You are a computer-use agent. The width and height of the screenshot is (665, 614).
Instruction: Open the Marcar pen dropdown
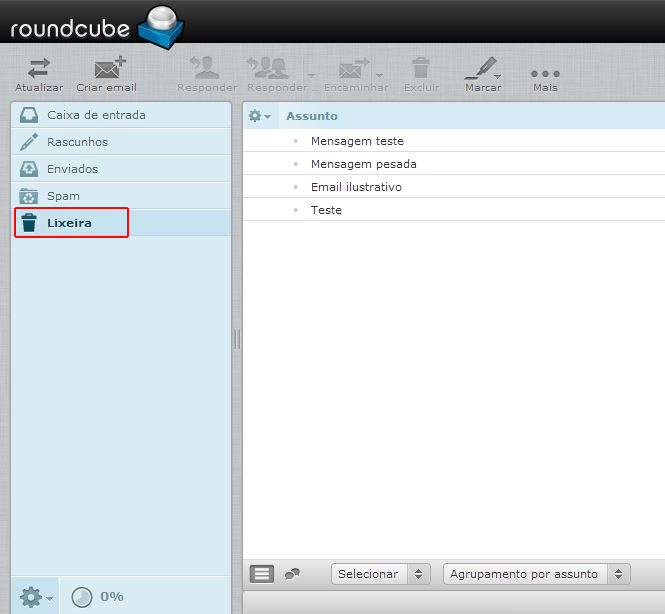pyautogui.click(x=483, y=69)
